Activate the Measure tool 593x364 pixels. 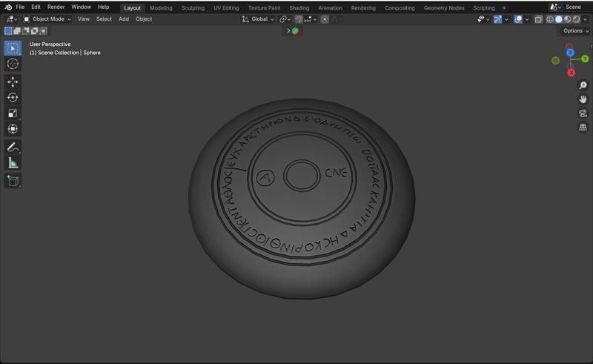[x=13, y=163]
